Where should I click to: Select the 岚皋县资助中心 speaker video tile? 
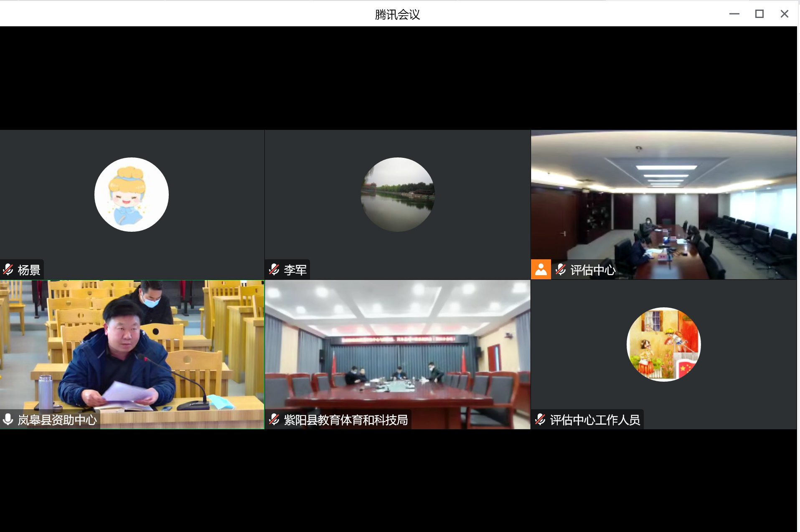[132, 355]
